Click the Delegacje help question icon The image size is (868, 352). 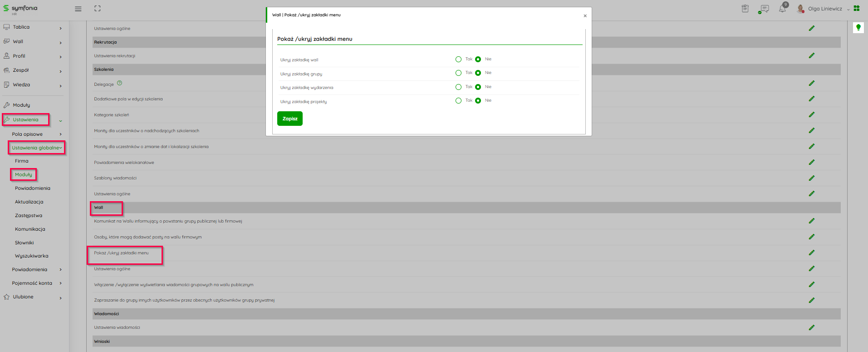coord(119,83)
